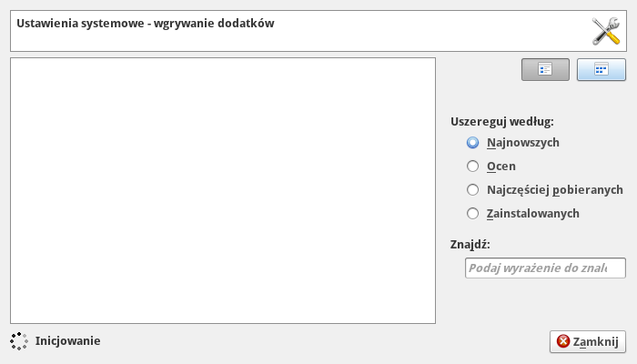Click the Ocen label text

tap(501, 167)
